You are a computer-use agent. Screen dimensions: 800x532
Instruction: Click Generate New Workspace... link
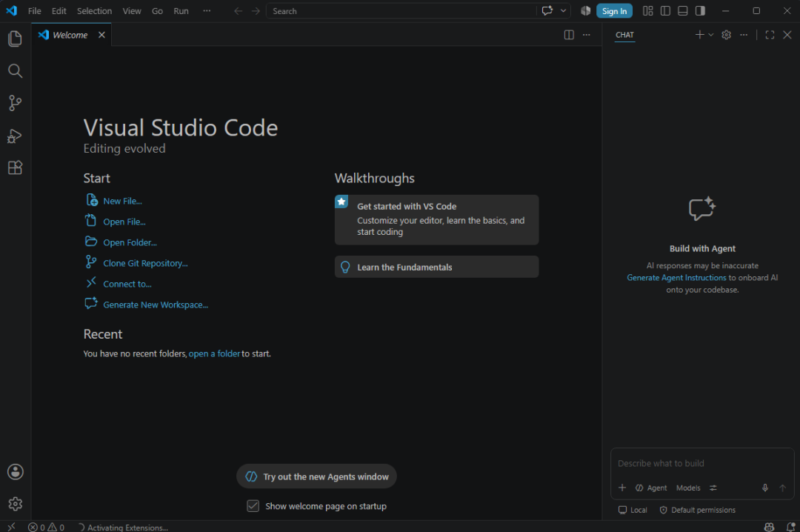point(156,305)
